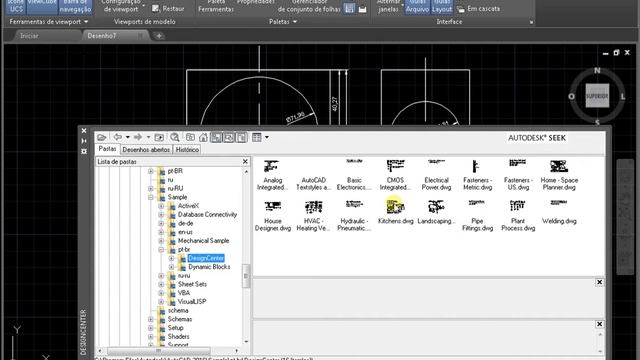The image size is (640, 360).
Task: Add a new drawing tab with plus
Action: point(159,36)
